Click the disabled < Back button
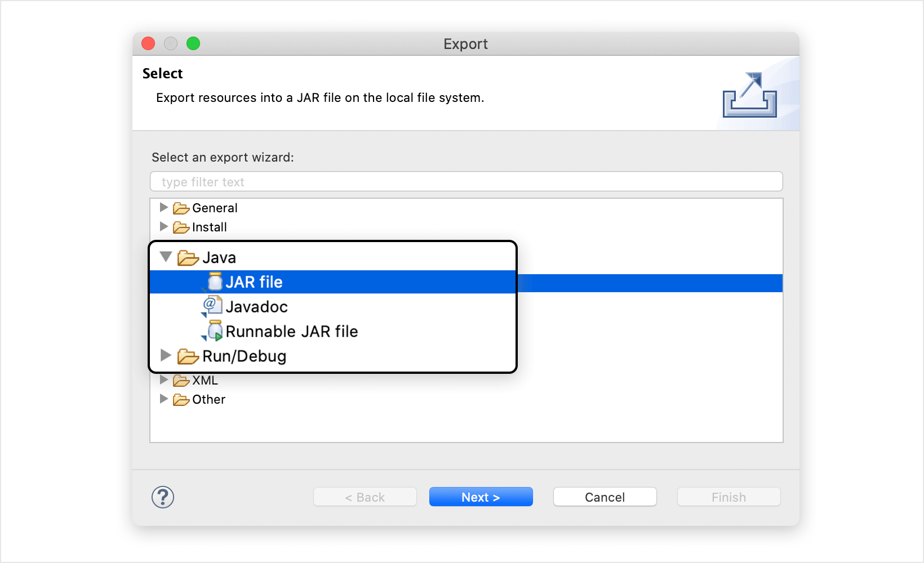Screen dimensions: 924x563 pos(365,497)
